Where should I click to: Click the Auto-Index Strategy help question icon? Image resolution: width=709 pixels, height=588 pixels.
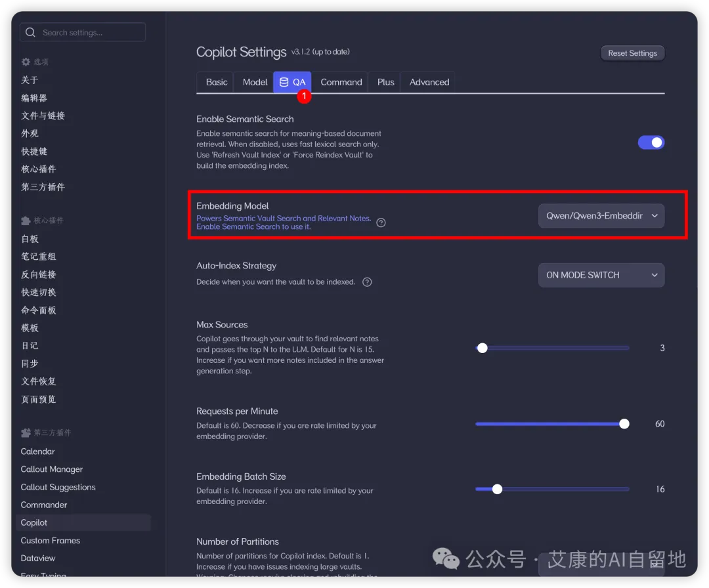(367, 282)
